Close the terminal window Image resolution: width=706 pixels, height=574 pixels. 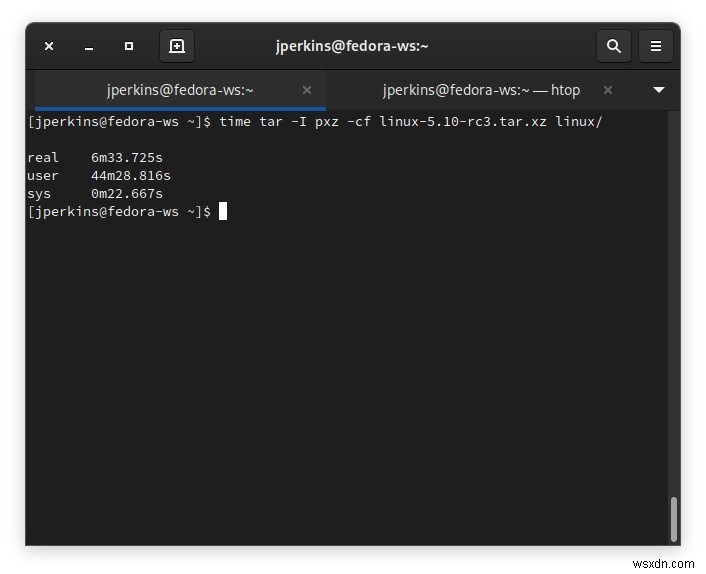point(49,46)
